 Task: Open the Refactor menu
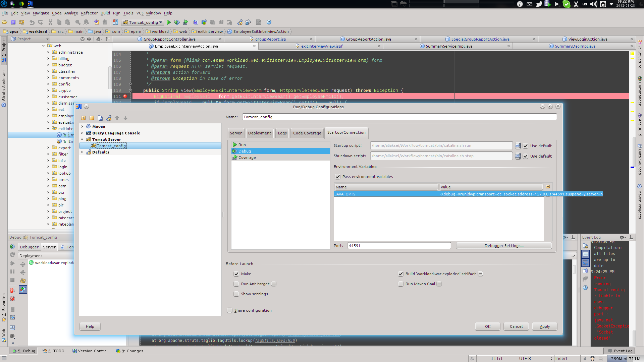click(89, 13)
